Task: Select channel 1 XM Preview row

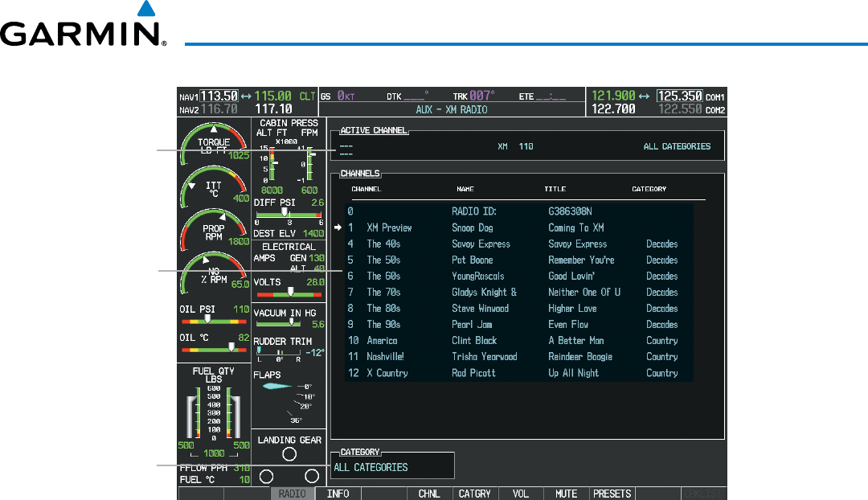Action: (518, 227)
